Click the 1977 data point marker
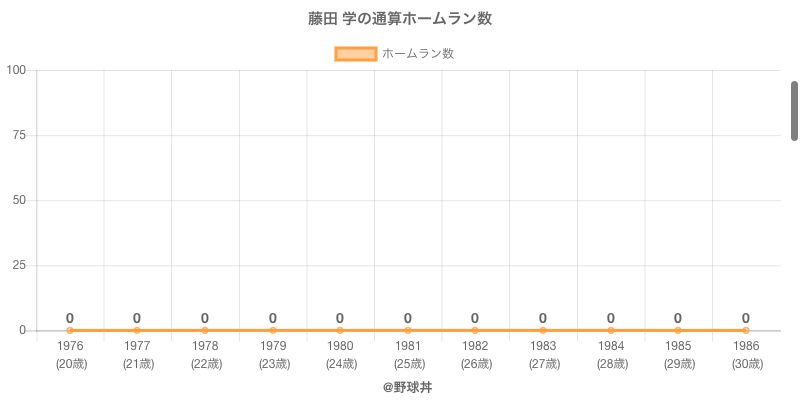800x400 pixels. (137, 330)
